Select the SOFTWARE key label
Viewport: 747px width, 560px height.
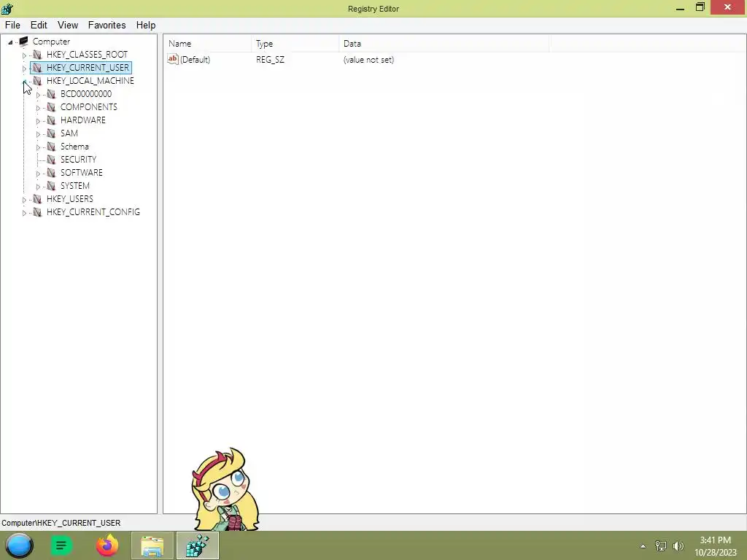[82, 172]
